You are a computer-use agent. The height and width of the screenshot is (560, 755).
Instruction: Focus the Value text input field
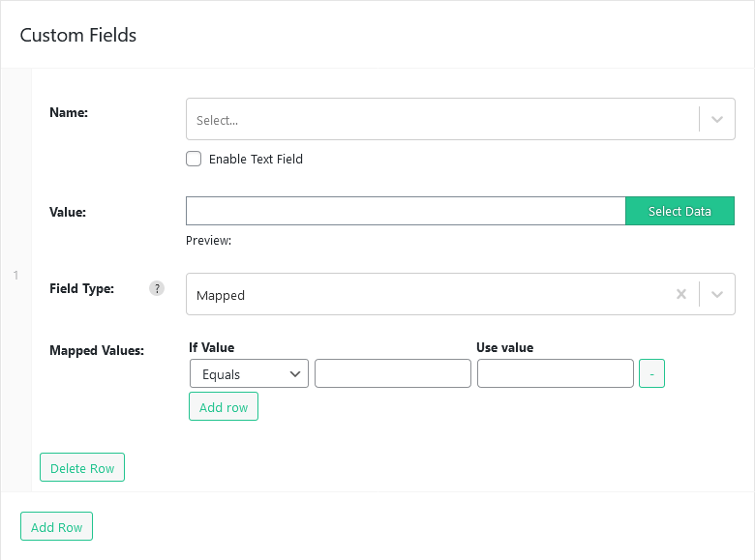pos(406,211)
